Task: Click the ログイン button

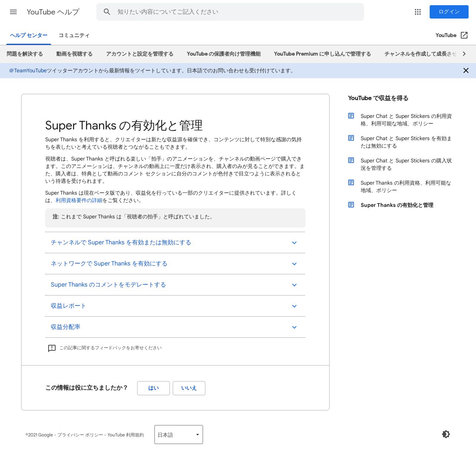Action: point(449,12)
